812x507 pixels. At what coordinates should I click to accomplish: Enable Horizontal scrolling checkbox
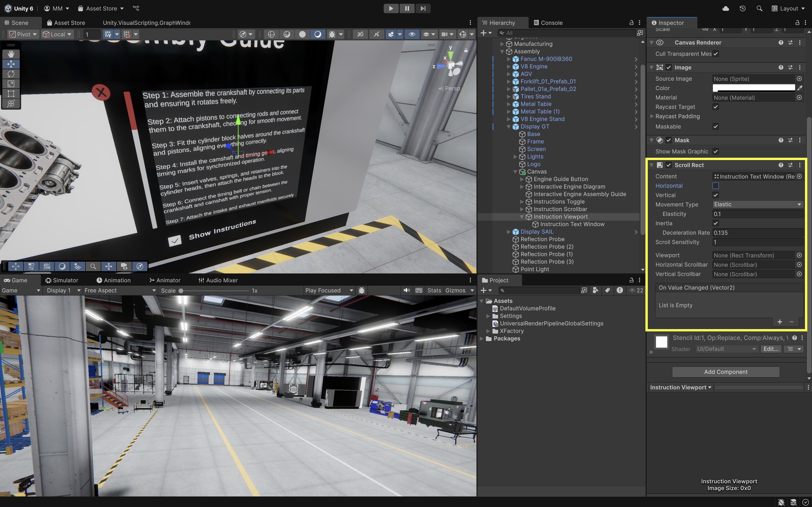point(715,186)
